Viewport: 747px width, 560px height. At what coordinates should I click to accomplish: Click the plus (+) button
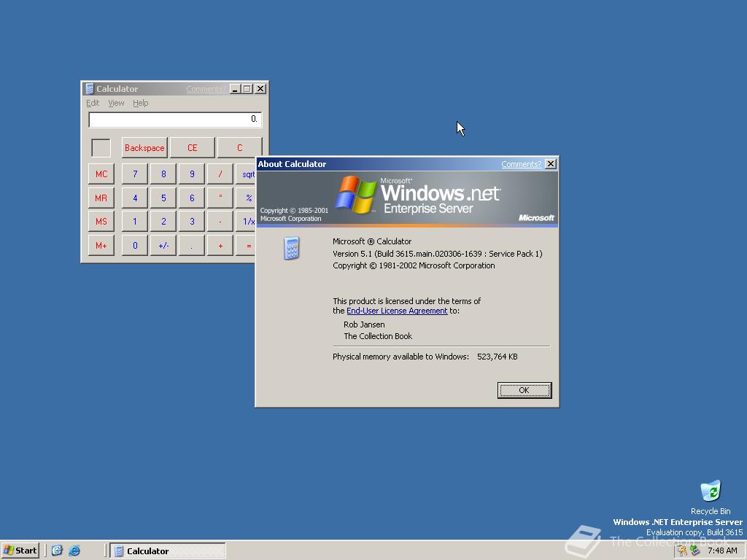click(x=220, y=245)
